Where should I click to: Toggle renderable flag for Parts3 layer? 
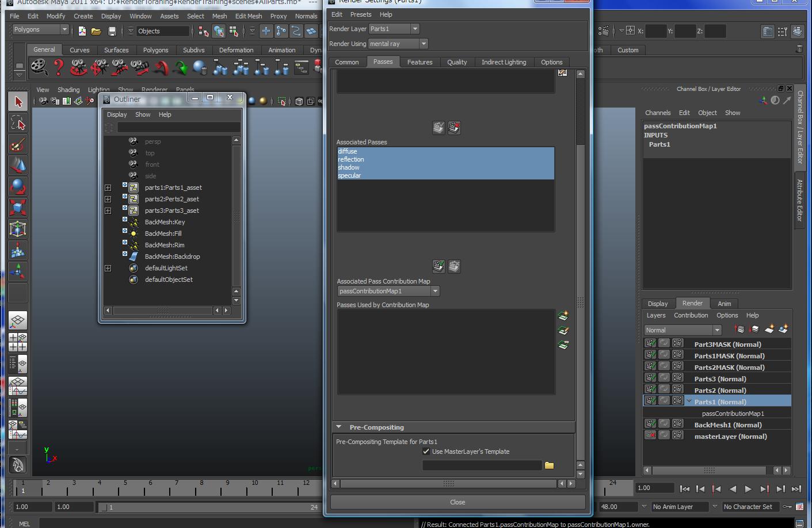[650, 378]
